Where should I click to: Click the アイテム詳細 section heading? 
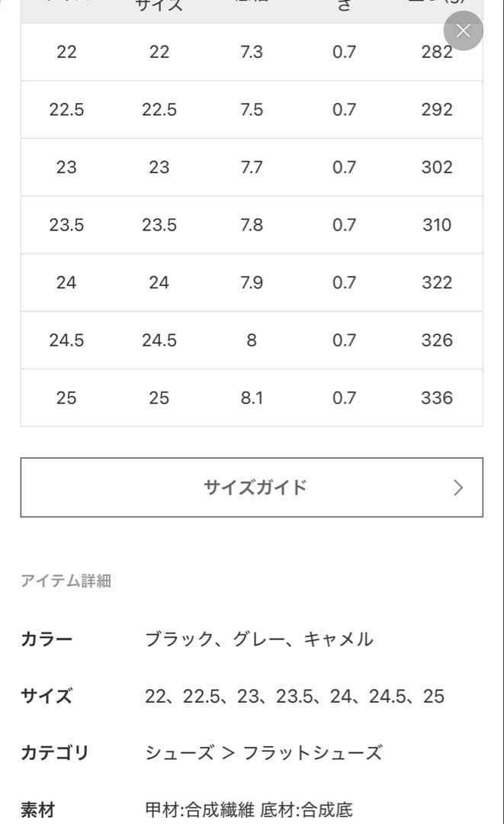click(66, 581)
